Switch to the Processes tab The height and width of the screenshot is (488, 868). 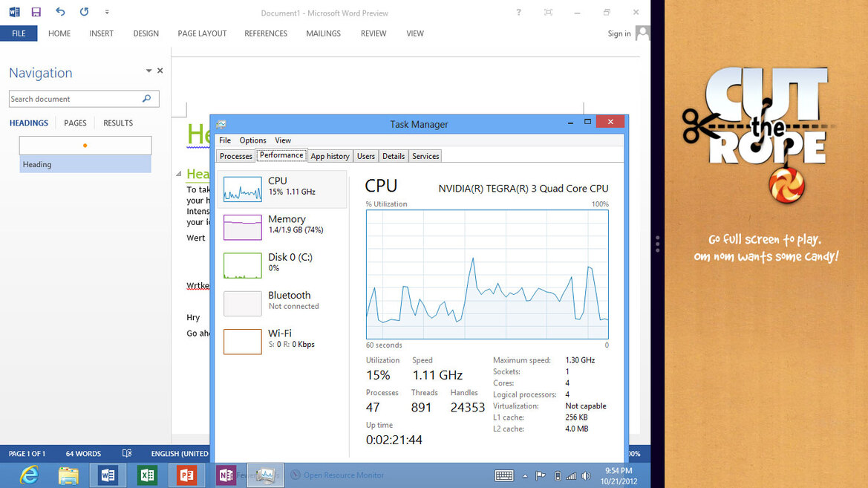(236, 156)
